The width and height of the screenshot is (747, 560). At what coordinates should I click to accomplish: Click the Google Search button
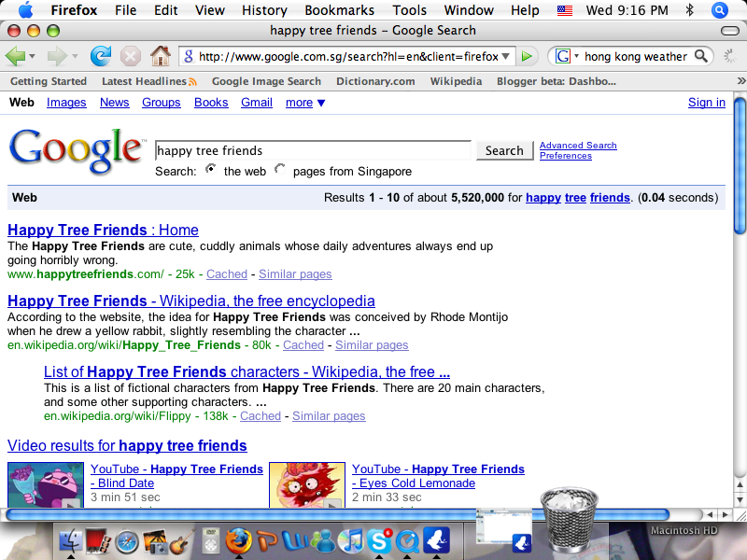(504, 150)
